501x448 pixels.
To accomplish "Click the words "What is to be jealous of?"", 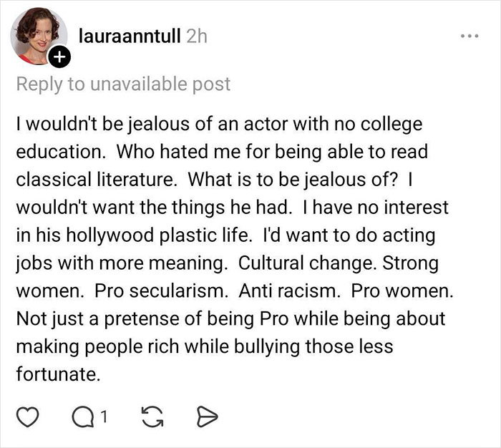I will click(x=314, y=180).
